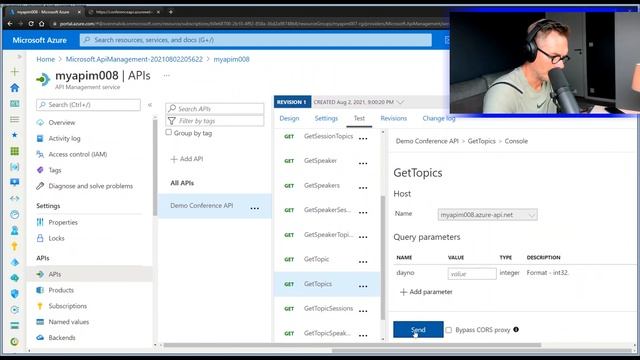Collapse the resource menu with the double chevron
The width and height of the screenshot is (640, 360).
[150, 105]
